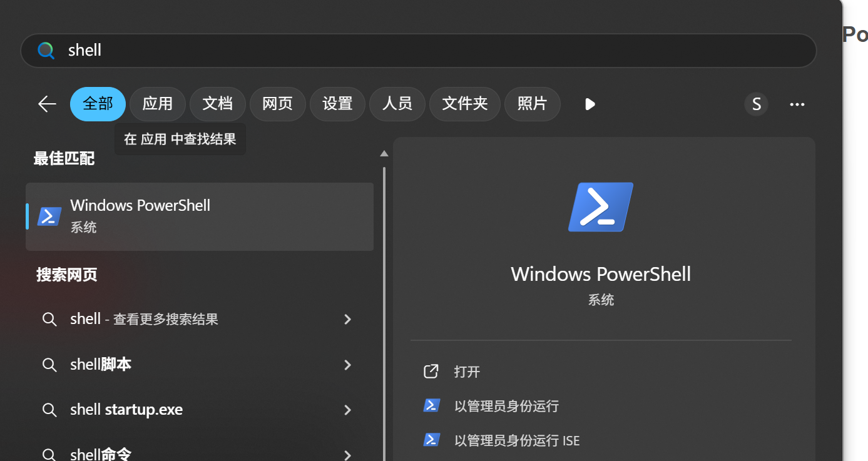
Task: Click the search magnifier icon in search box
Action: tap(46, 50)
